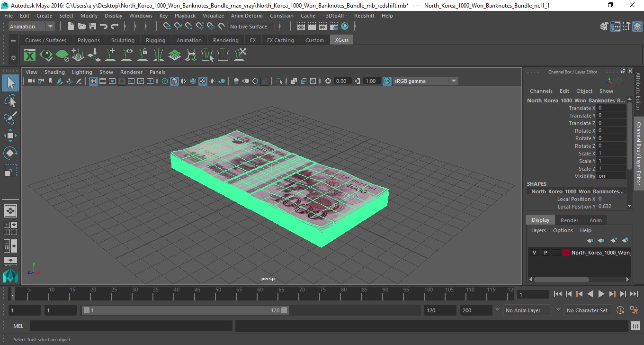Viewport: 644px width, 345px height.
Task: Open shelf settings gear icon
Action: 13,58
